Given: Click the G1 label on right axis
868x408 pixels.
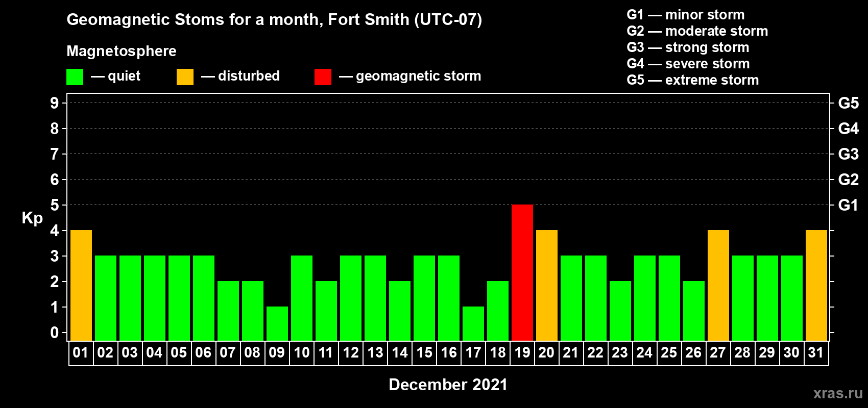Looking at the screenshot, I should pyautogui.click(x=848, y=205).
